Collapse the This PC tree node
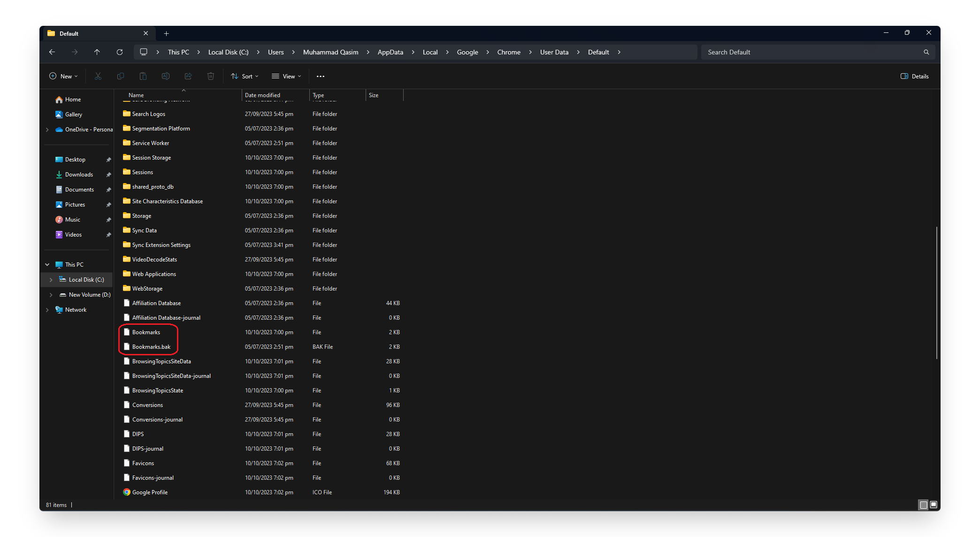This screenshot has height=537, width=980. (47, 265)
